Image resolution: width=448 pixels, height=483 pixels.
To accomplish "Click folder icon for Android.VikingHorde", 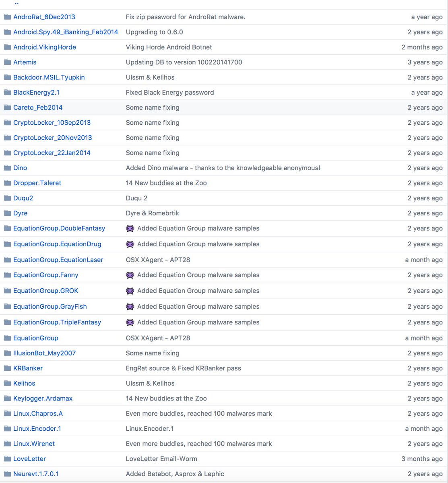I will pos(7,47).
